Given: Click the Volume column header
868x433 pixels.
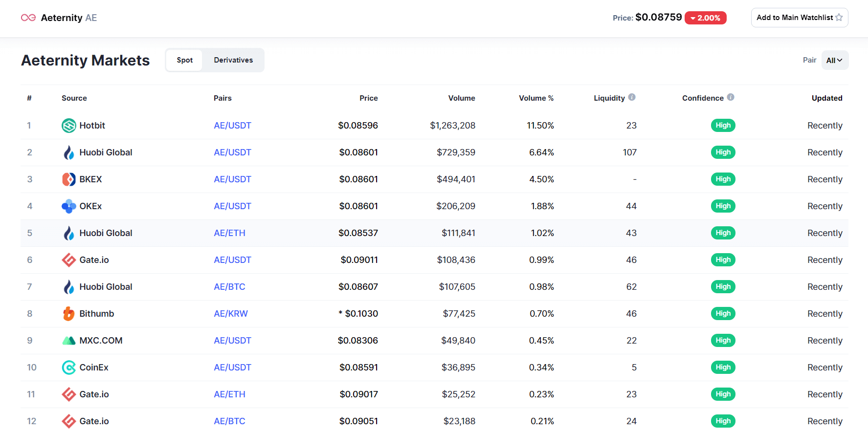Looking at the screenshot, I should 462,98.
